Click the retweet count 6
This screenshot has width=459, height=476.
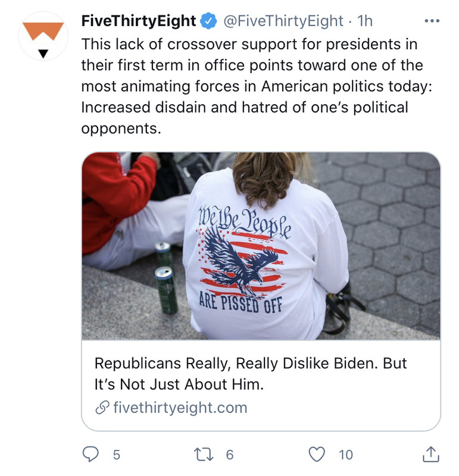click(230, 455)
